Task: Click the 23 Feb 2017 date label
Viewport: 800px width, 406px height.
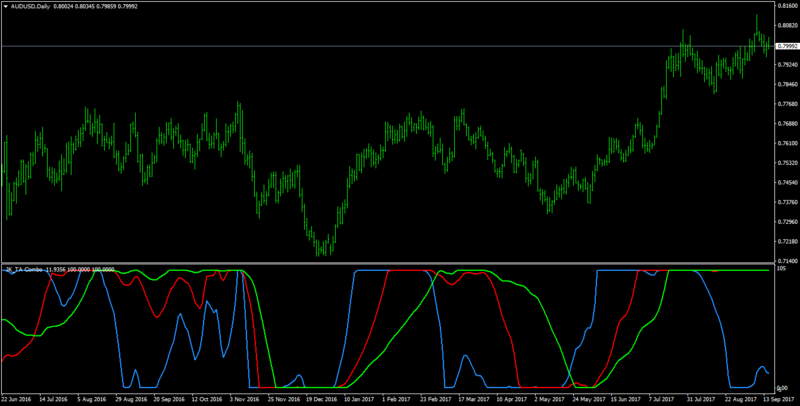Action: pos(435,399)
